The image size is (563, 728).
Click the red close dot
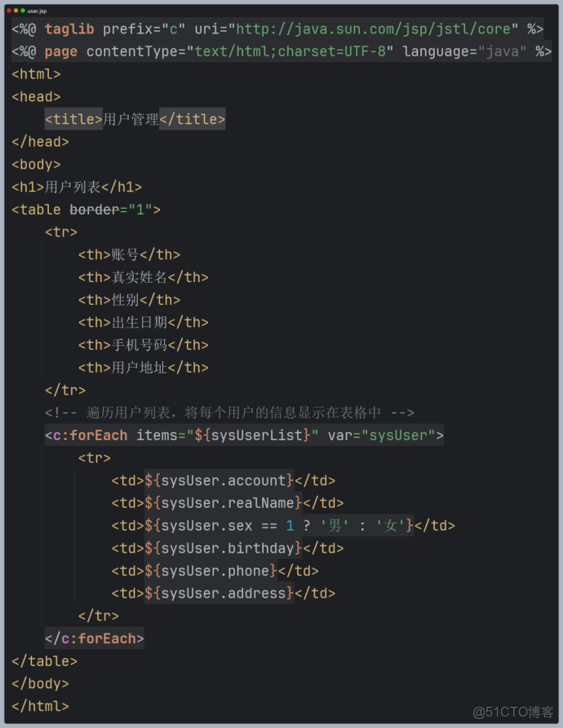coord(9,10)
